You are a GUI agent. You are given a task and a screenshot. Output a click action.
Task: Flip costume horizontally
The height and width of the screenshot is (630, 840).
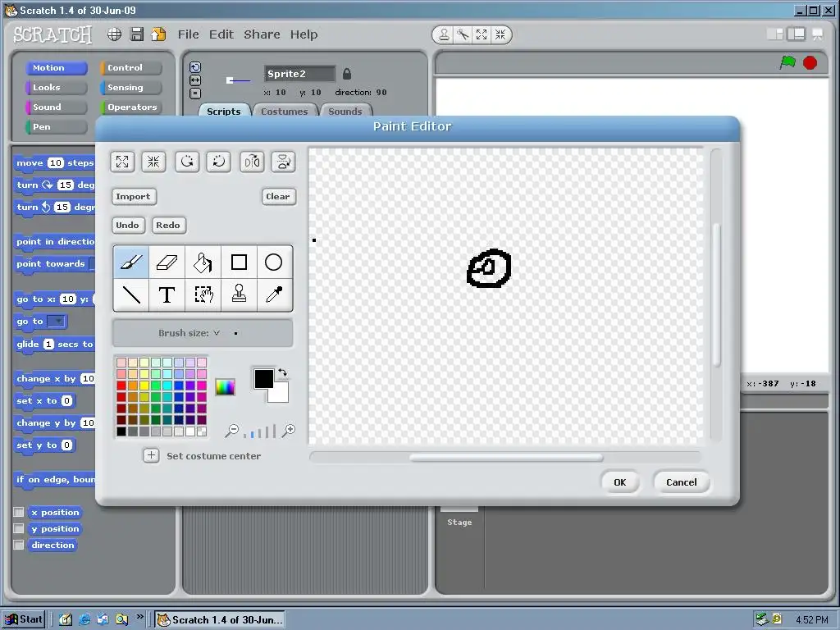coord(252,162)
